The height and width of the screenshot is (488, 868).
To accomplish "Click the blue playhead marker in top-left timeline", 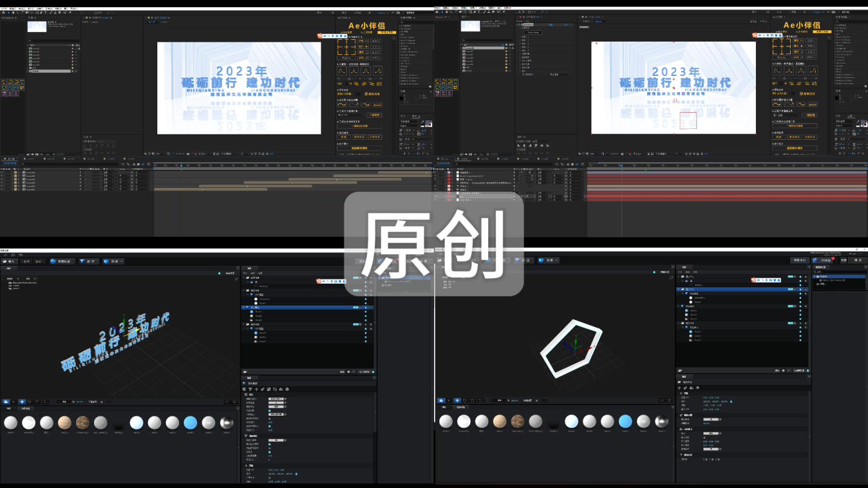I will (181, 165).
